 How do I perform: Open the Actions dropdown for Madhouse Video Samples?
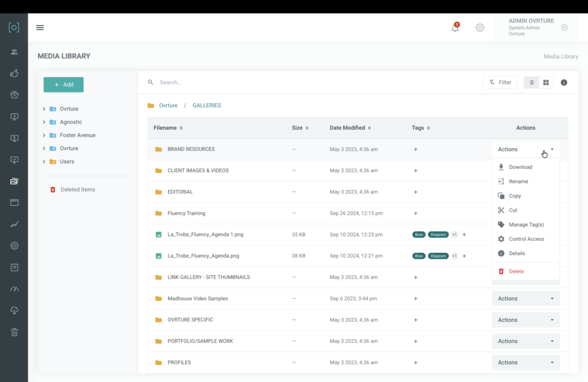pyautogui.click(x=525, y=298)
